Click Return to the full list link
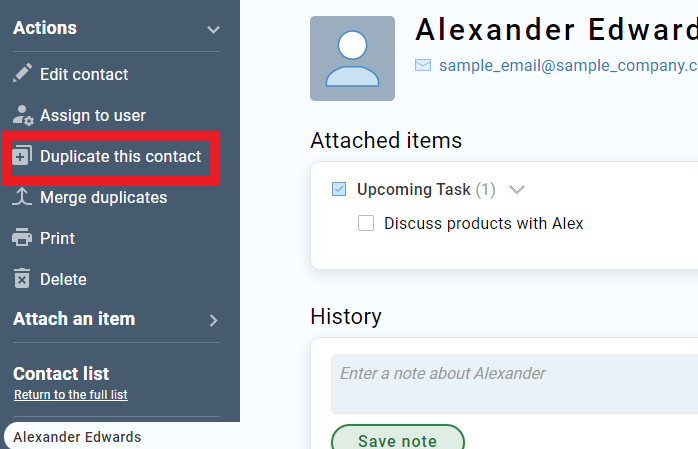 click(71, 395)
